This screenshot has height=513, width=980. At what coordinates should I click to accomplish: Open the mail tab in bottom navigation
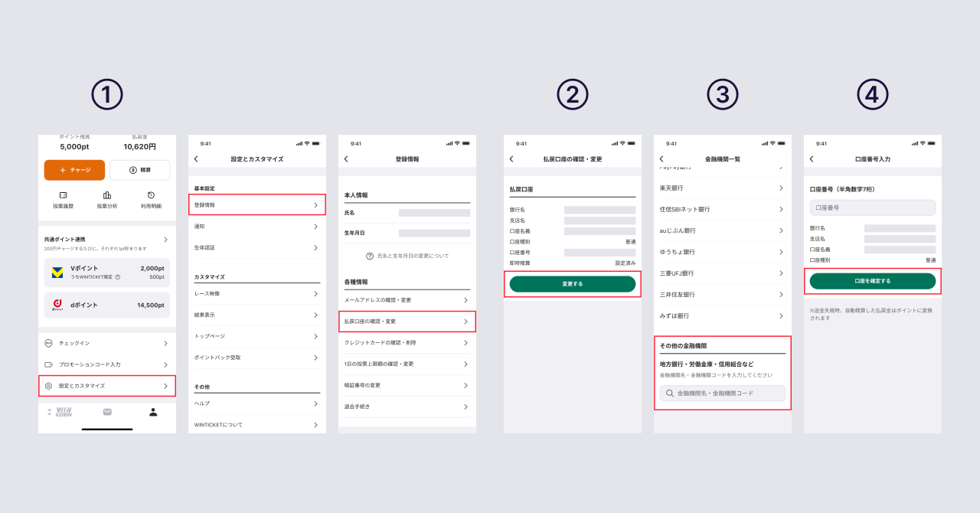[x=107, y=412]
